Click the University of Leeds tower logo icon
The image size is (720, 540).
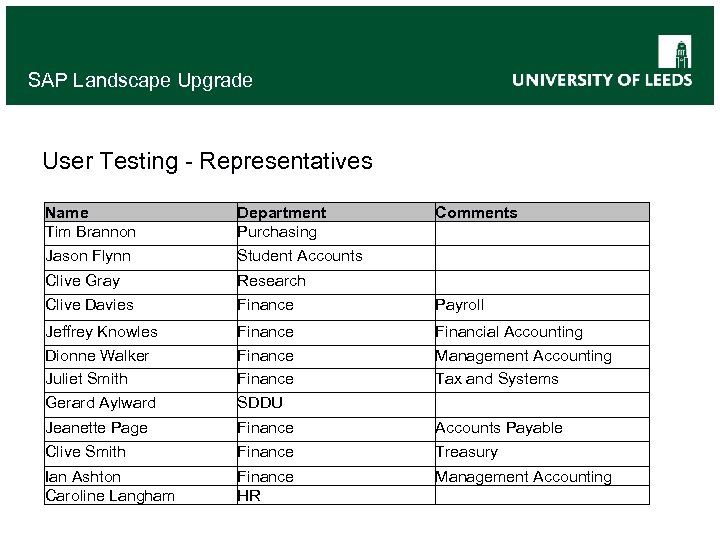[675, 52]
